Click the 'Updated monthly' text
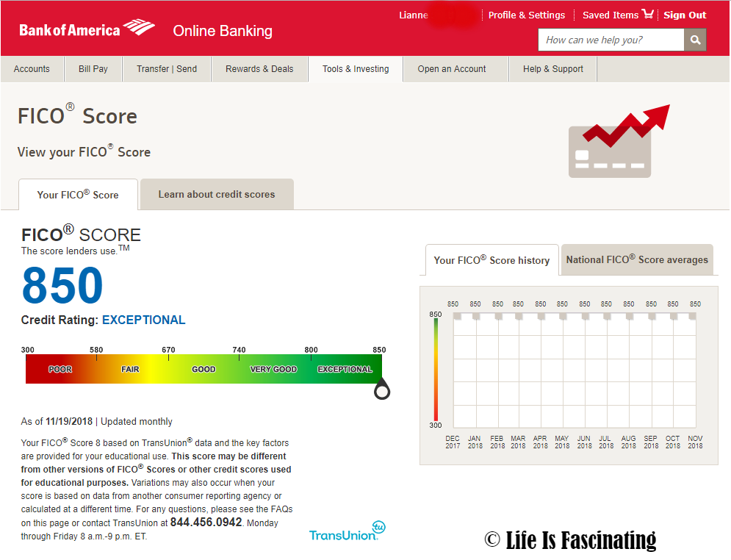This screenshot has height=560, width=731. [137, 422]
